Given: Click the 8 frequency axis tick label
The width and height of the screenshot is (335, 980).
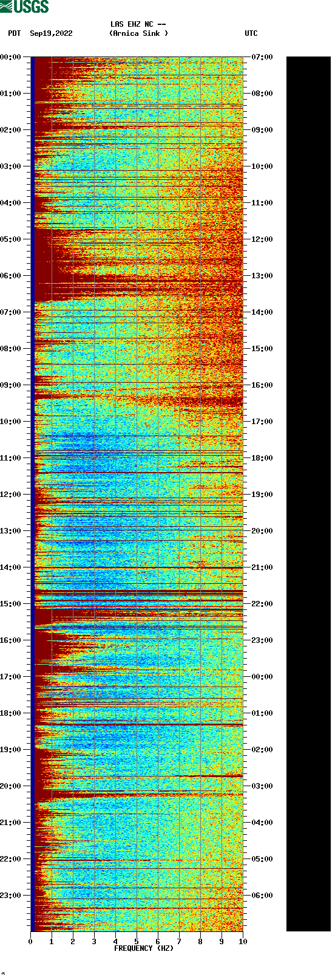Looking at the screenshot, I should tap(200, 942).
